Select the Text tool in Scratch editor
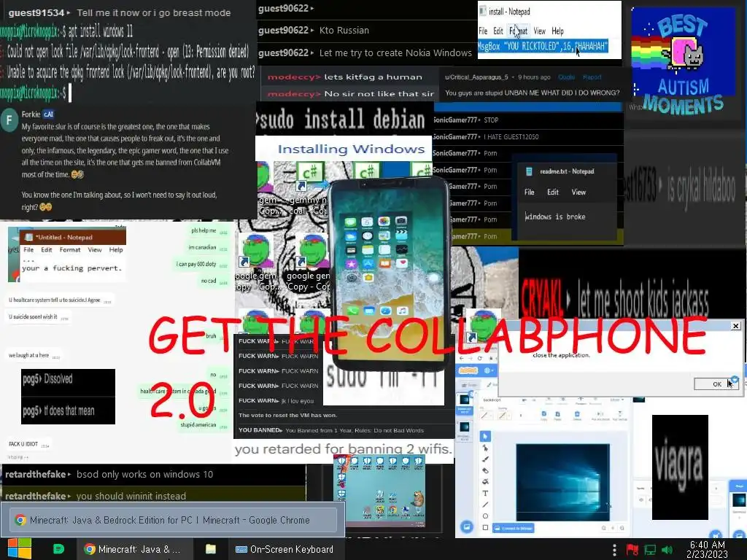747x560 pixels. 485,494
